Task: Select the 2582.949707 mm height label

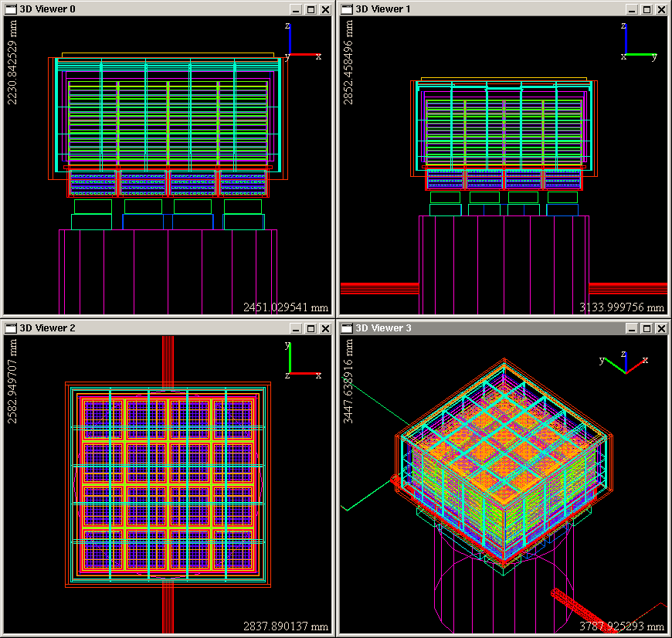Action: (12, 382)
